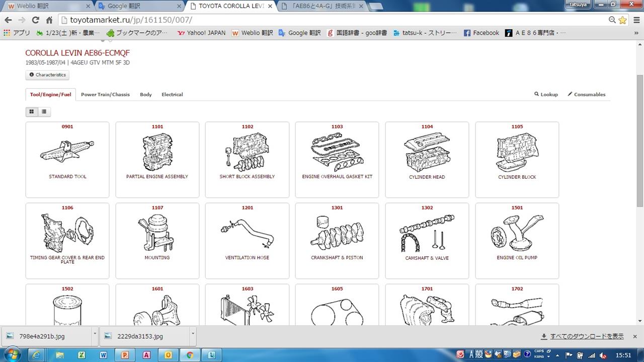Screen dimensions: 644x362
Task: Close the downloads bar
Action: tap(635, 336)
